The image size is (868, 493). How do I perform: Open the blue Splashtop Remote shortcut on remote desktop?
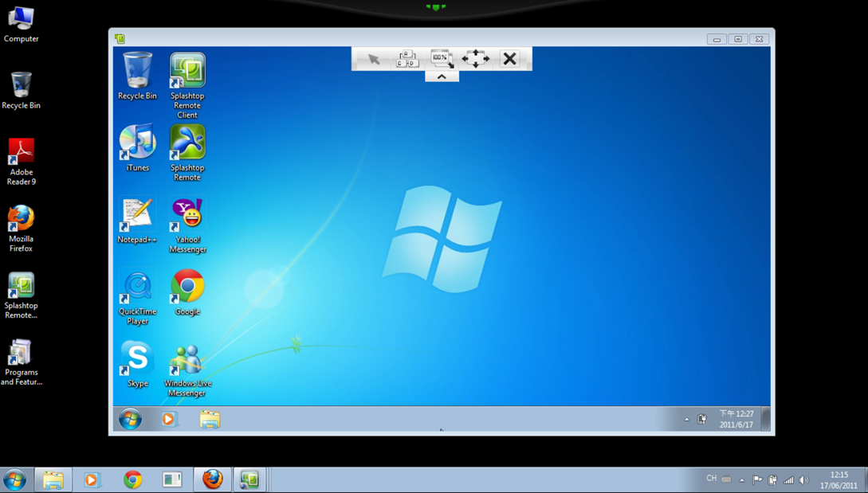coord(187,153)
